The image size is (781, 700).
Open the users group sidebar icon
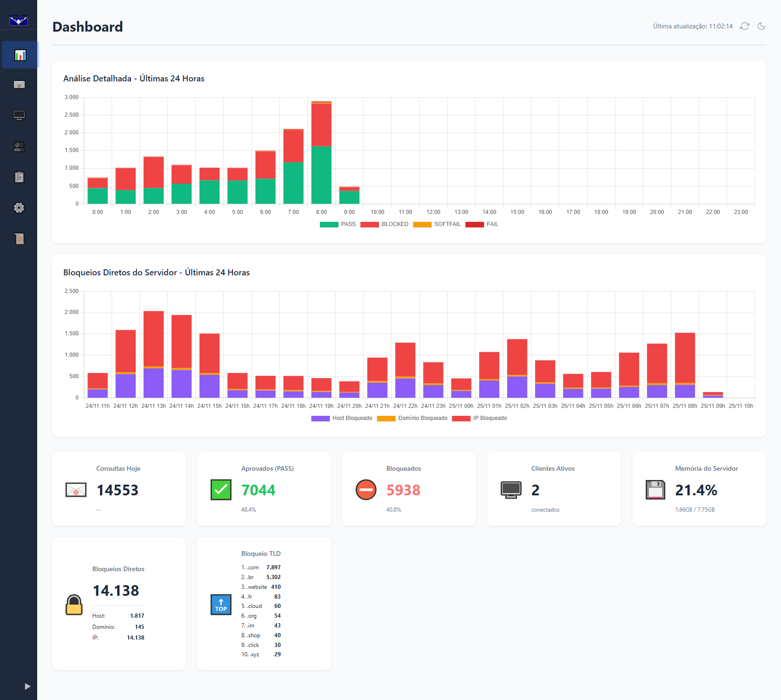(19, 147)
